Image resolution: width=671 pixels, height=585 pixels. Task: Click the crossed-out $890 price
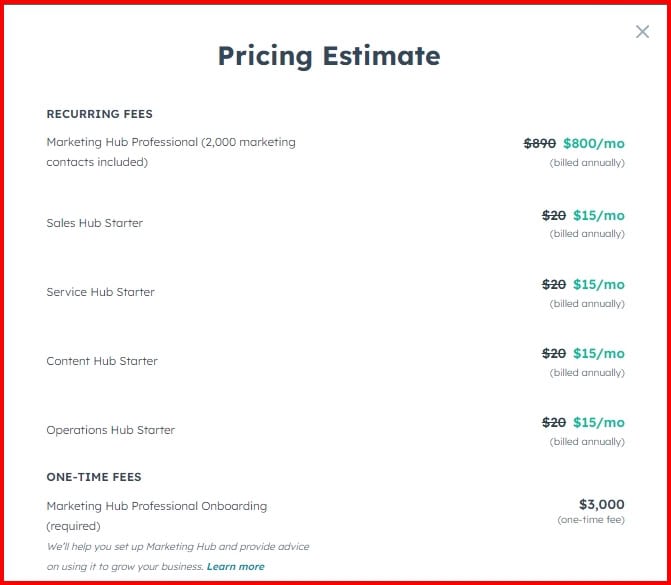[540, 143]
